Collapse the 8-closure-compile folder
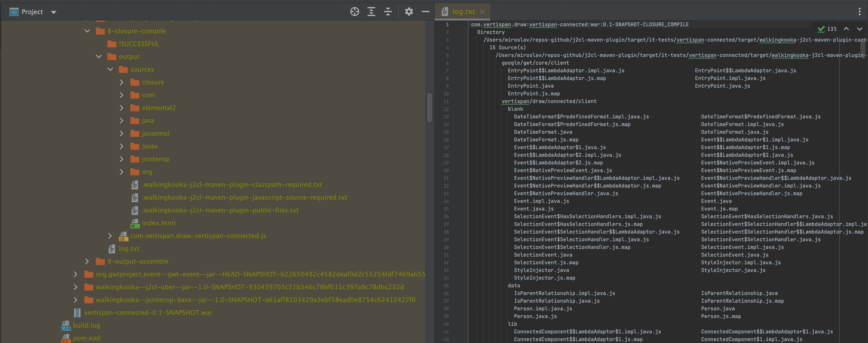868x343 pixels. (x=87, y=31)
